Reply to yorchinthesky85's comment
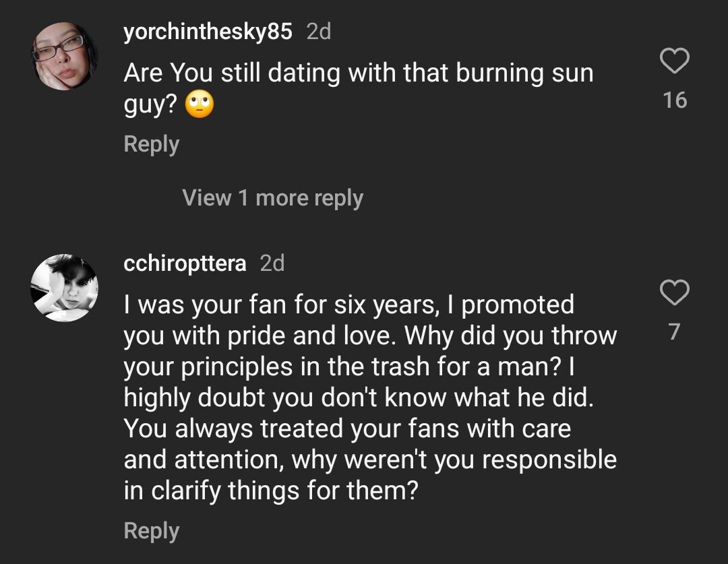This screenshot has width=728, height=564. tap(150, 144)
